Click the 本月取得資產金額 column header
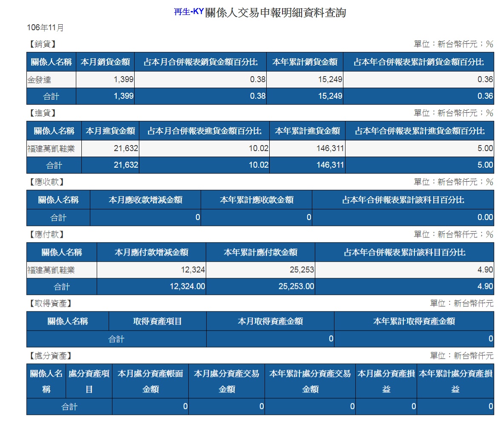504x423 pixels. coord(270,322)
